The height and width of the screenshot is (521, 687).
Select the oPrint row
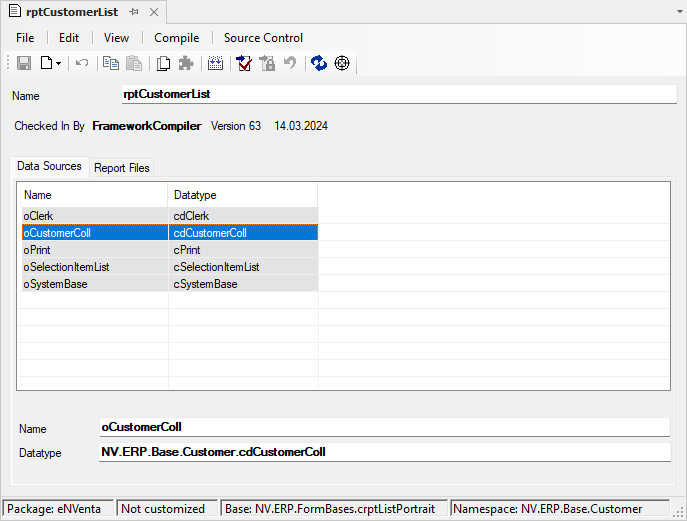tap(170, 250)
